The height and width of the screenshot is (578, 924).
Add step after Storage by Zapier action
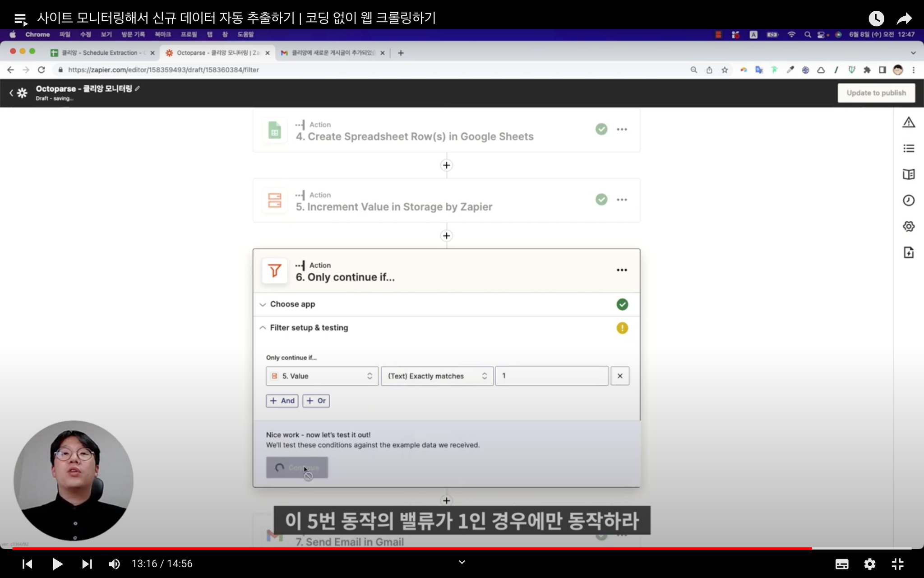coord(446,236)
